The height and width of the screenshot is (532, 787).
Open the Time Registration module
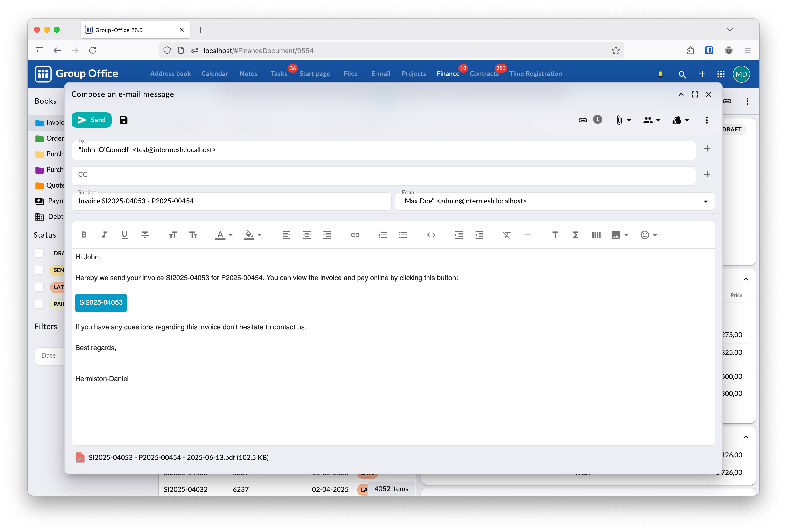click(535, 73)
